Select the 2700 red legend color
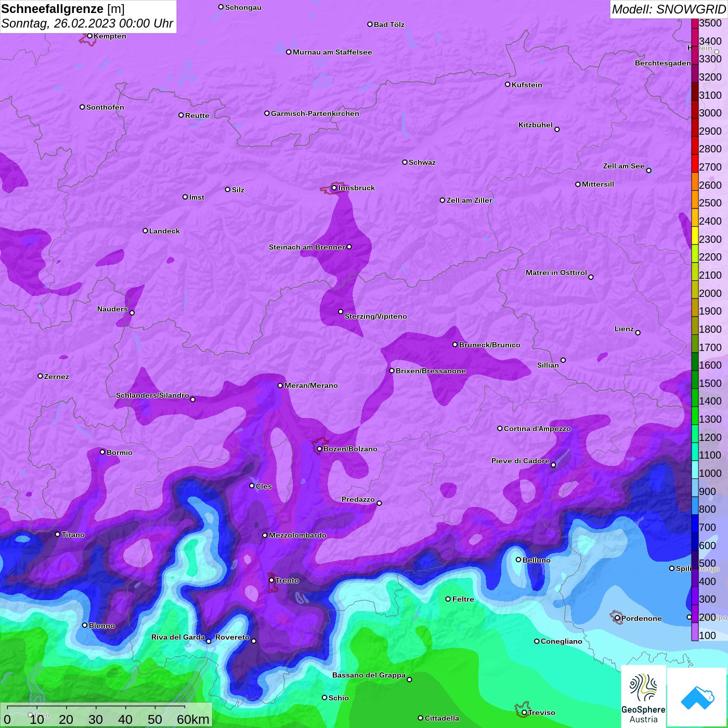Screen dimensions: 728x728 coord(695,163)
